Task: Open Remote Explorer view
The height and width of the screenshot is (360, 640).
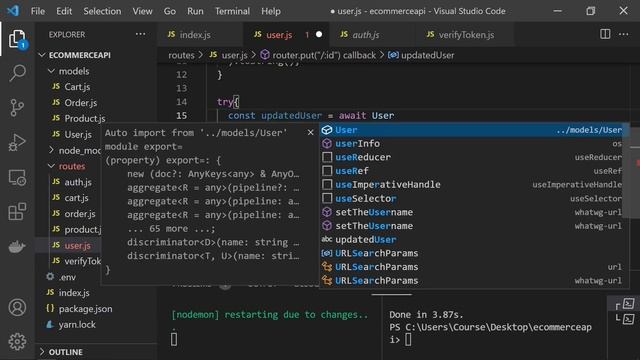Action: point(17,178)
